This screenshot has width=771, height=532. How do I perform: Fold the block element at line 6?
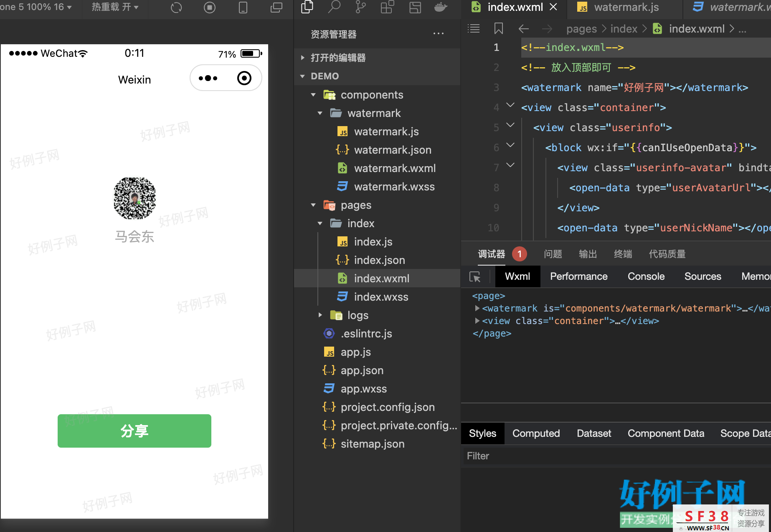point(510,145)
